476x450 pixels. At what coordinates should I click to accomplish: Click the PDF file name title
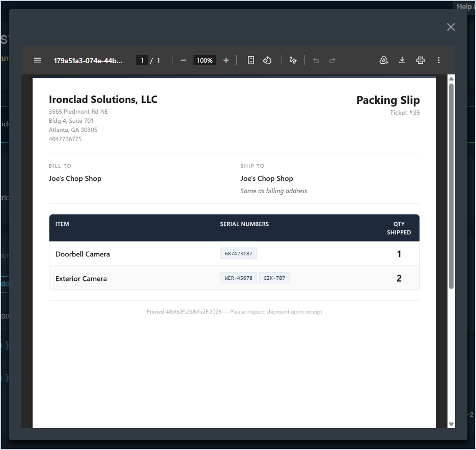89,60
